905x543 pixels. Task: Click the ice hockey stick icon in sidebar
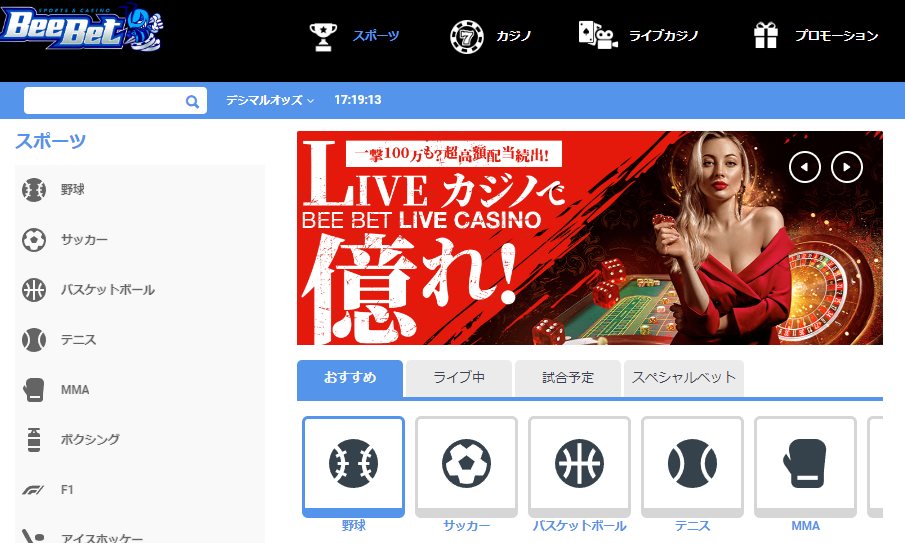click(x=33, y=536)
